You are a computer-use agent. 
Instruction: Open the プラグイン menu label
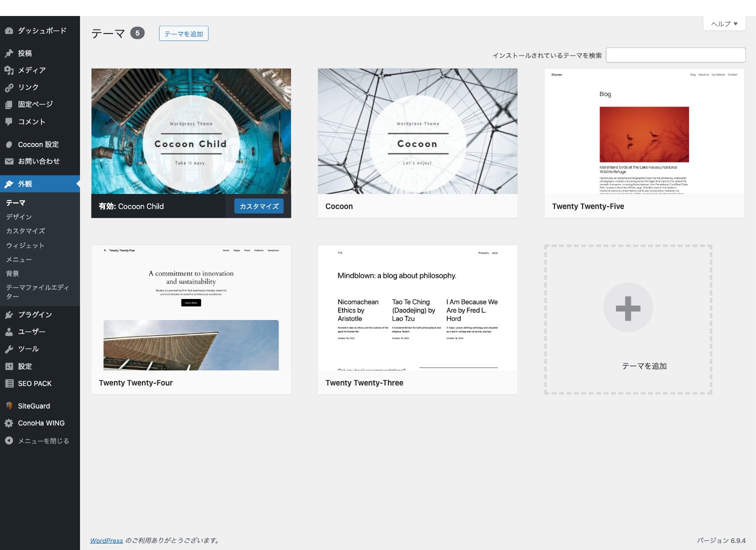pyautogui.click(x=35, y=315)
